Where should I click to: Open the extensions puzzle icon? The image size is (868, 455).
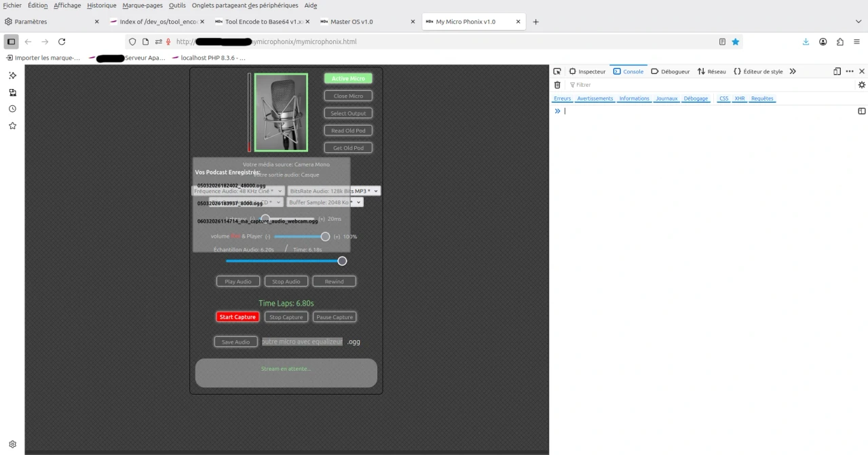coord(839,41)
